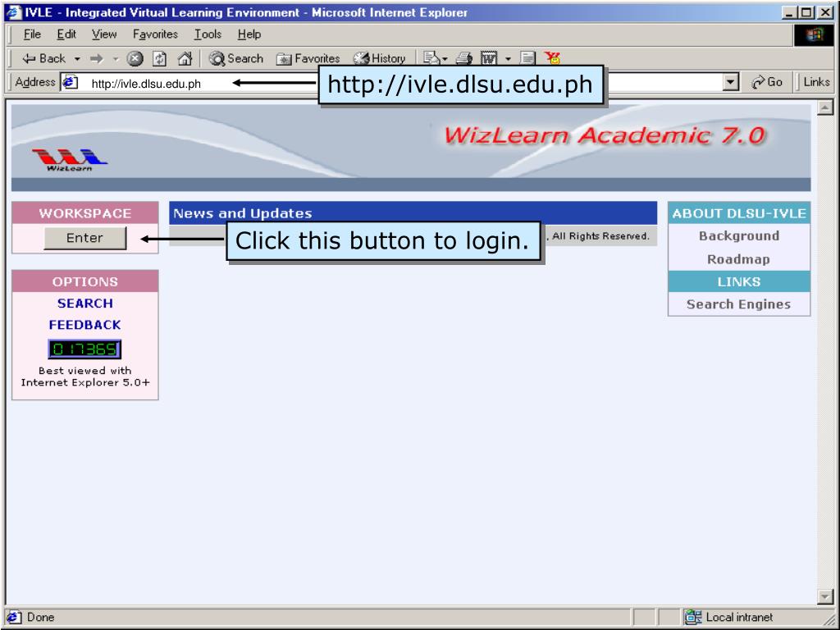The height and width of the screenshot is (630, 840).
Task: Click the Best viewed with Internet Explorer text
Action: click(x=85, y=377)
